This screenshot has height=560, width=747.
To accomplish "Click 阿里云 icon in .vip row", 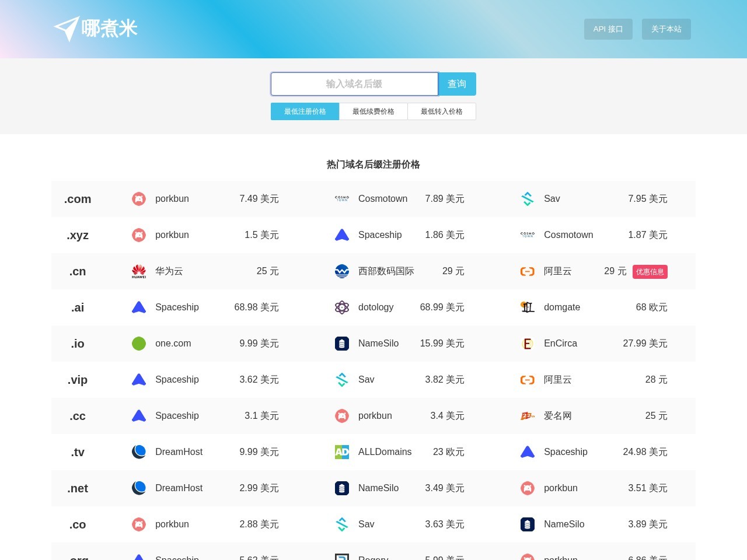I will click(528, 380).
